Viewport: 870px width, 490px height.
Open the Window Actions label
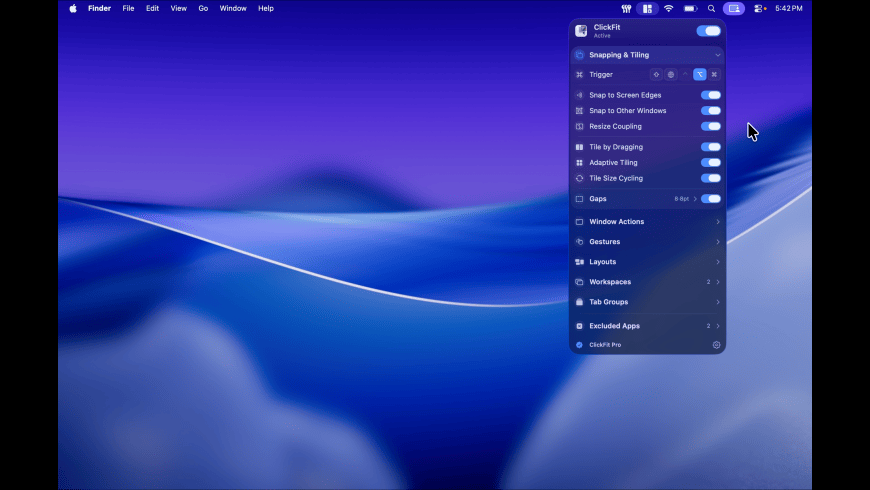pos(616,221)
